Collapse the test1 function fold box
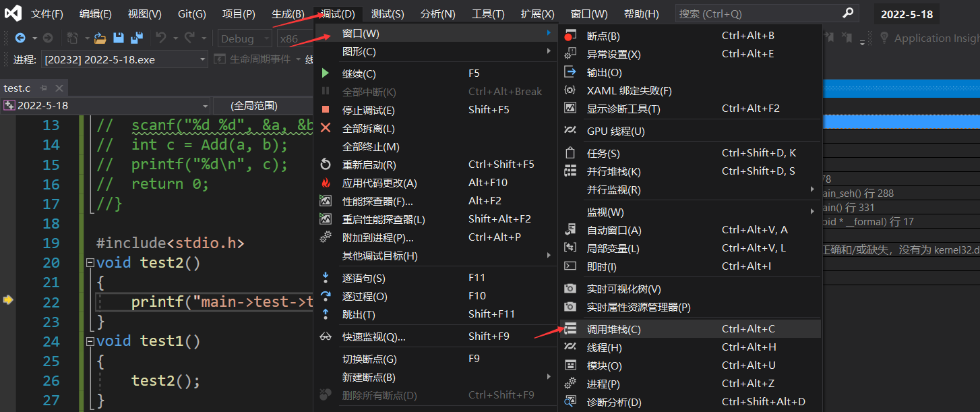980x412 pixels. pos(90,341)
